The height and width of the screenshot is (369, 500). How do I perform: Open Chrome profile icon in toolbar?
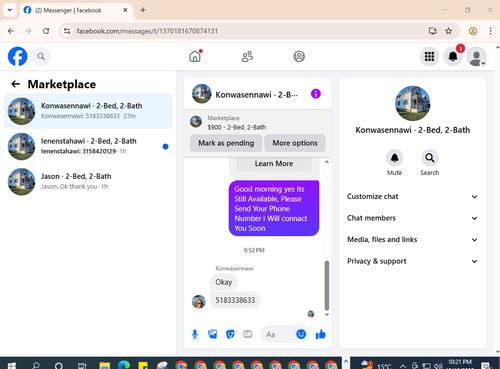[473, 31]
